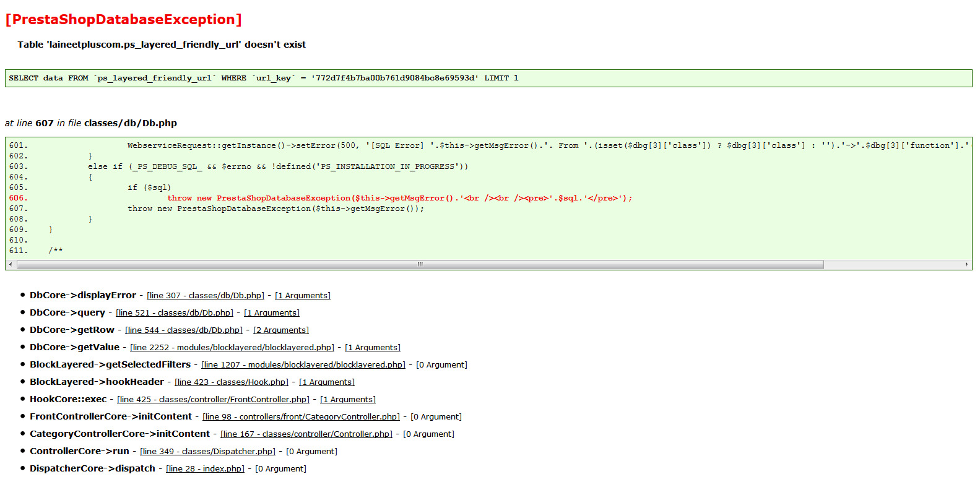The width and height of the screenshot is (980, 482).
Task: Click the DispatcherCore->dispatch trace entry
Action: point(93,469)
